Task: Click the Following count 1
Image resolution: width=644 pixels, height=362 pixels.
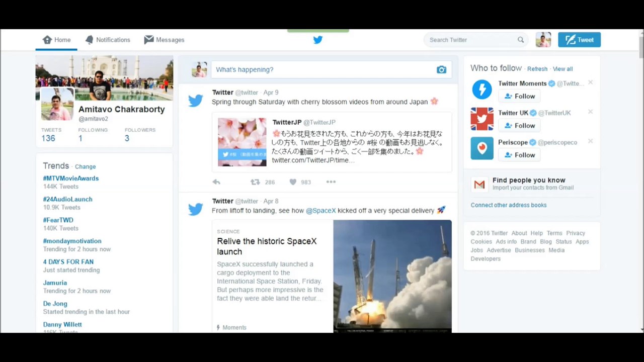Action: (x=80, y=138)
